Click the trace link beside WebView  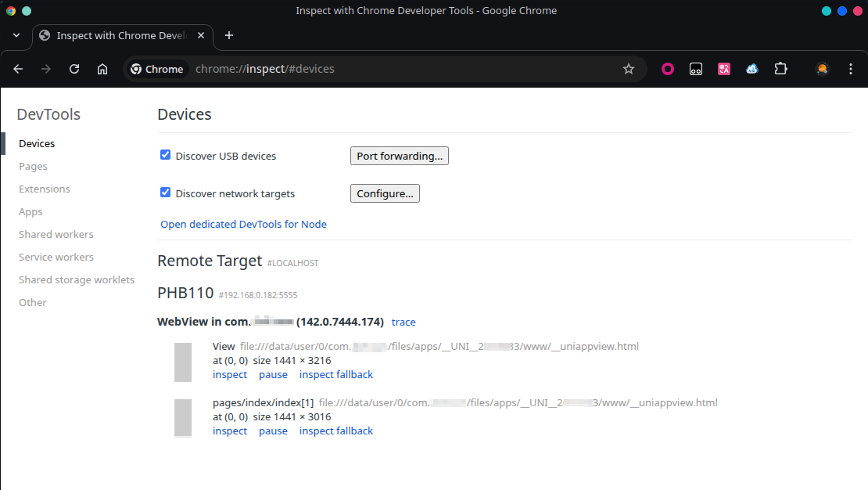tap(404, 322)
